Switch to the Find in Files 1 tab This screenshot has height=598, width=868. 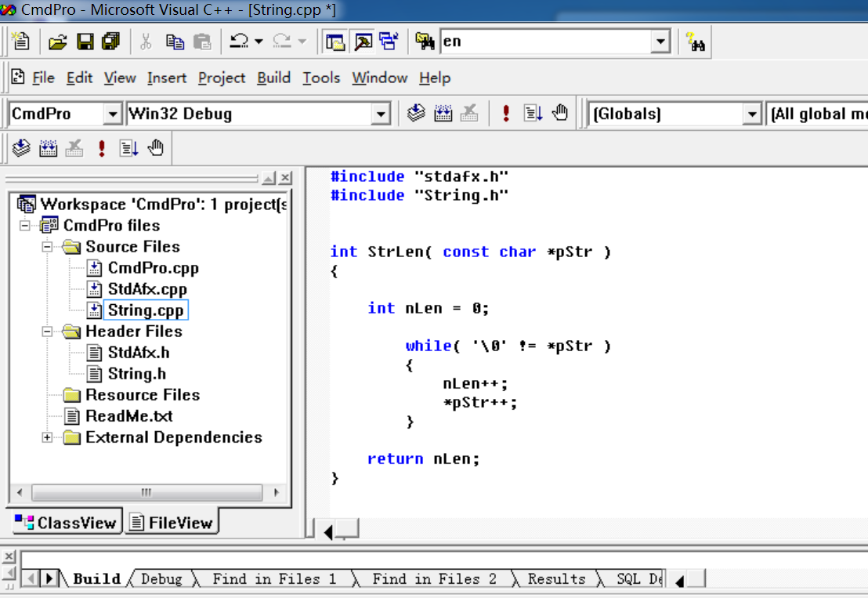[274, 579]
